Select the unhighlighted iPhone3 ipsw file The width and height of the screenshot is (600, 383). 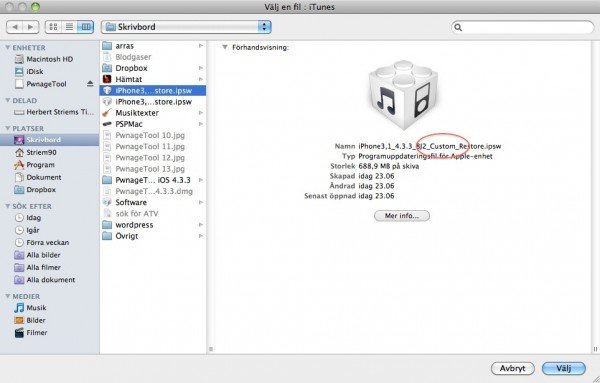tap(153, 102)
